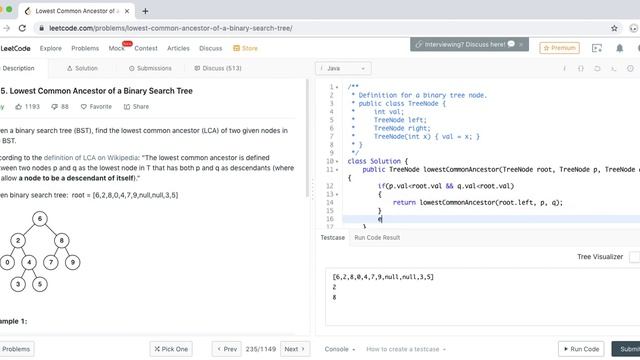Click the Share button
Screen dimensions: 640x360
tap(136, 107)
